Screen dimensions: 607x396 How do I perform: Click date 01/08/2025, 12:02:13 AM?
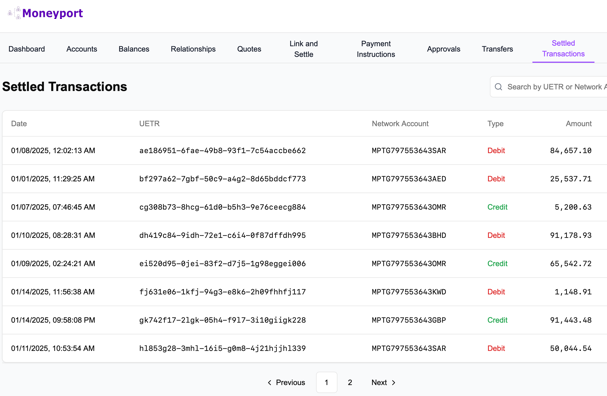point(53,151)
